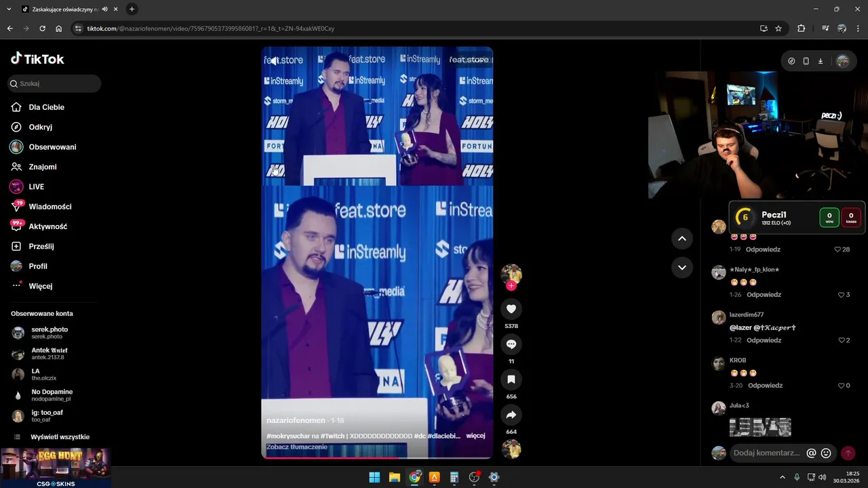Reply to KROB comment

pos(765,386)
